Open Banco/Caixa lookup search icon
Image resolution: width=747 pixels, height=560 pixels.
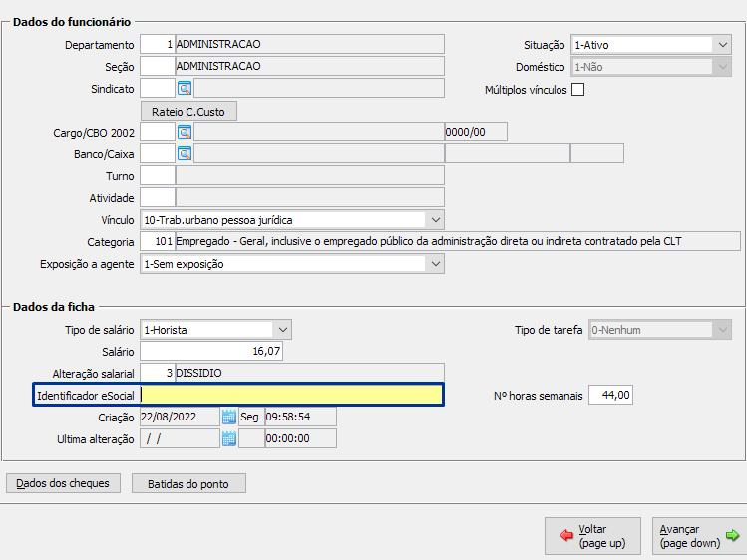click(185, 153)
